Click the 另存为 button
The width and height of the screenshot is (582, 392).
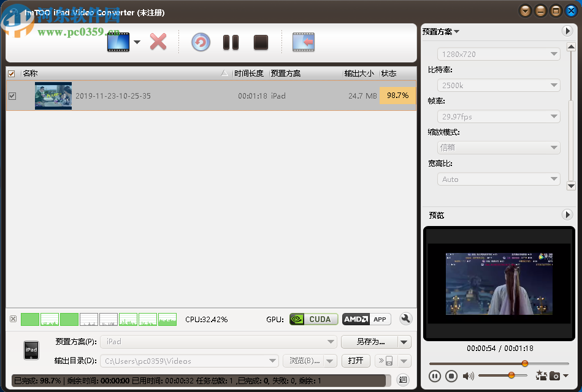click(371, 341)
